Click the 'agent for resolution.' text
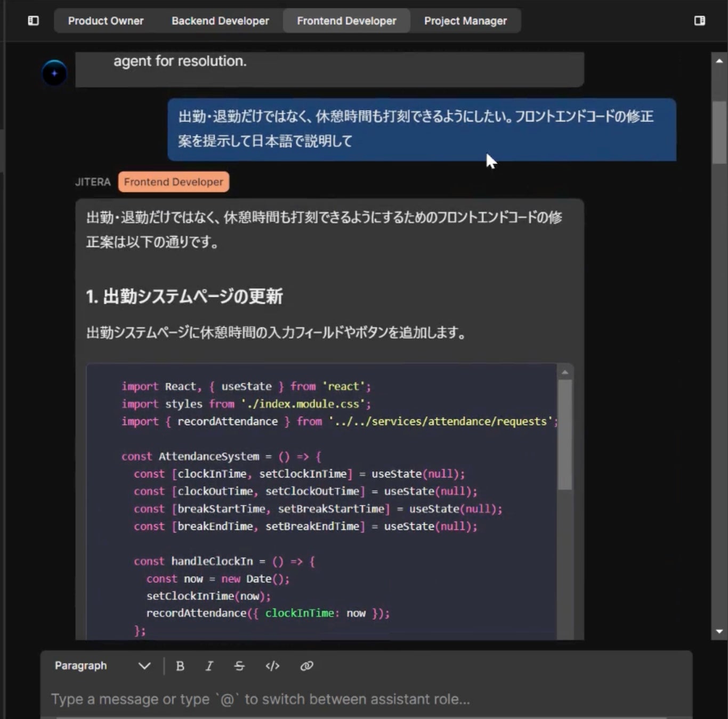Image resolution: width=728 pixels, height=719 pixels. [x=180, y=61]
